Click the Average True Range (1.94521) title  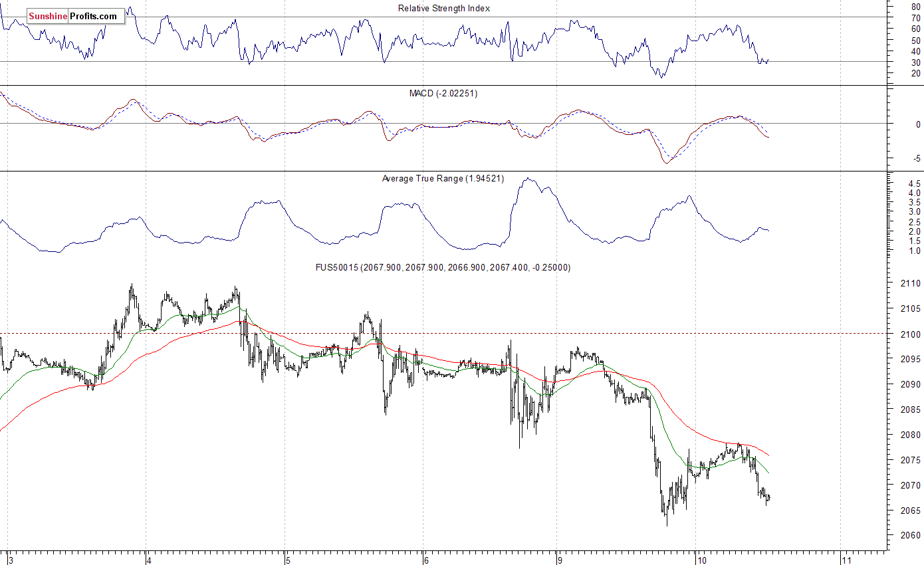(443, 178)
